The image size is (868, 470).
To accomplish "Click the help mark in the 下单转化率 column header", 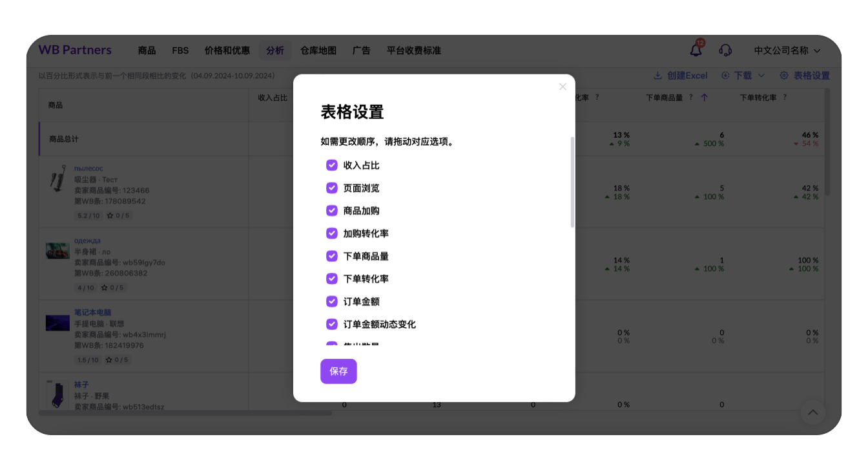I will [x=785, y=97].
